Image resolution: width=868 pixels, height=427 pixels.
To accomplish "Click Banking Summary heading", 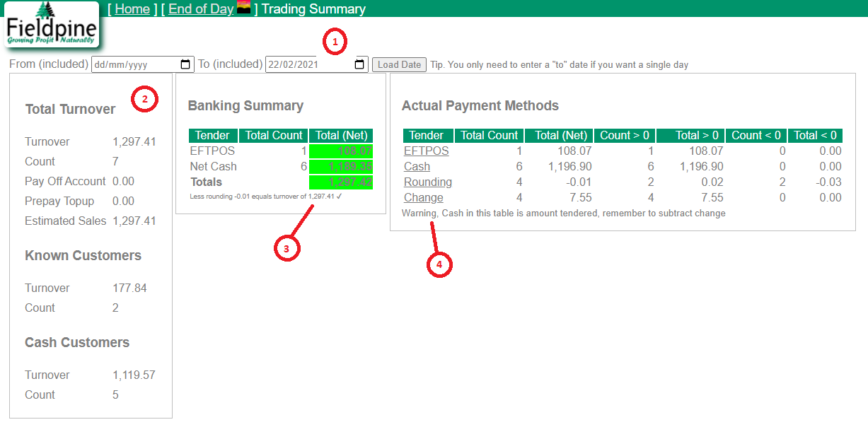I will 245,105.
